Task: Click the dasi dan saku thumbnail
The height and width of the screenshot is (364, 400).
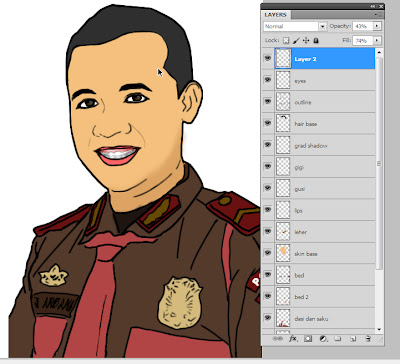Action: coord(283,318)
